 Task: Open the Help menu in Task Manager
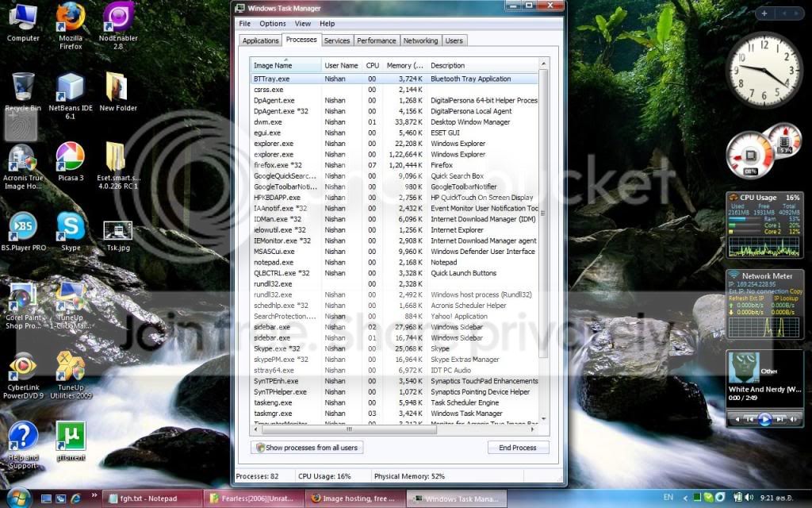(x=327, y=23)
